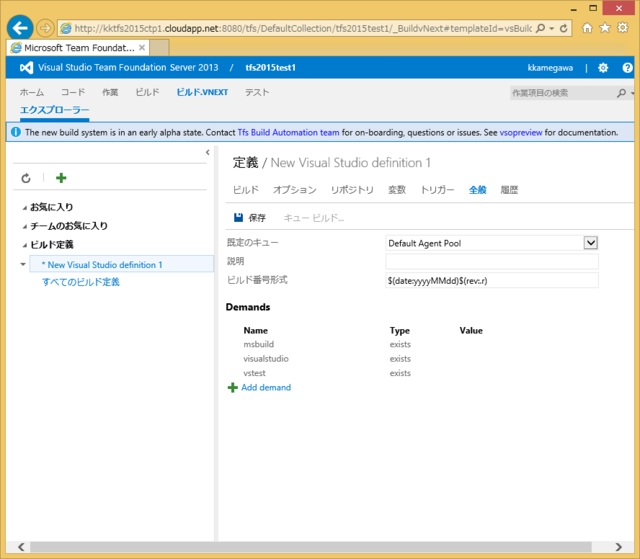Open the Default Agent Pool queue dropdown
Viewport: 640px width, 559px height.
pyautogui.click(x=591, y=243)
